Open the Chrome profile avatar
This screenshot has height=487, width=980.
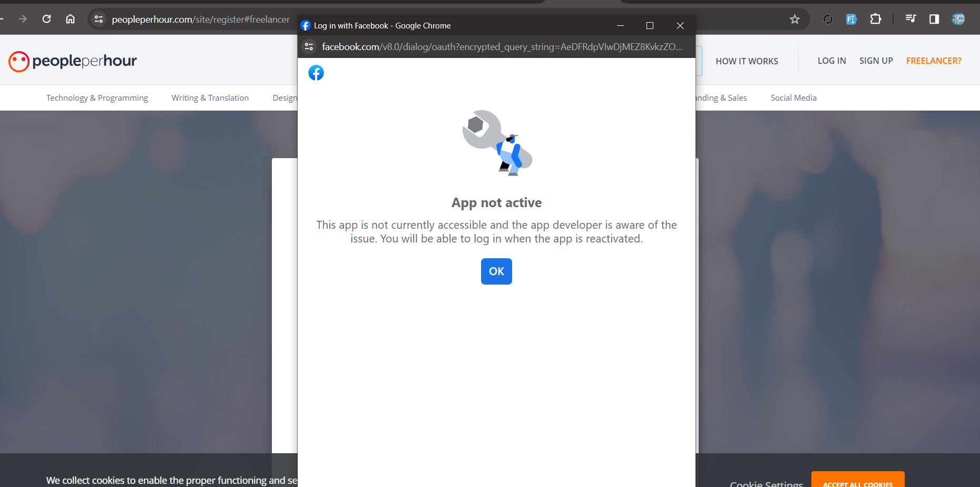coord(958,20)
